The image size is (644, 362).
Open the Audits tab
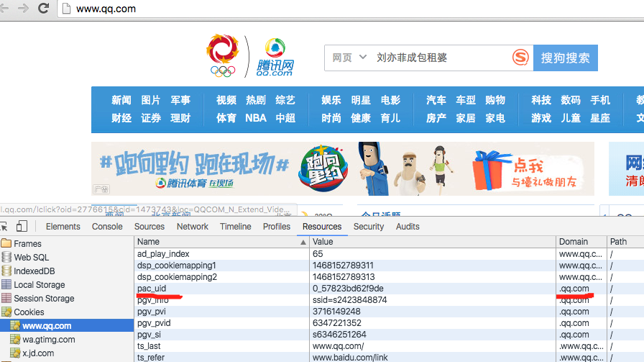click(408, 227)
